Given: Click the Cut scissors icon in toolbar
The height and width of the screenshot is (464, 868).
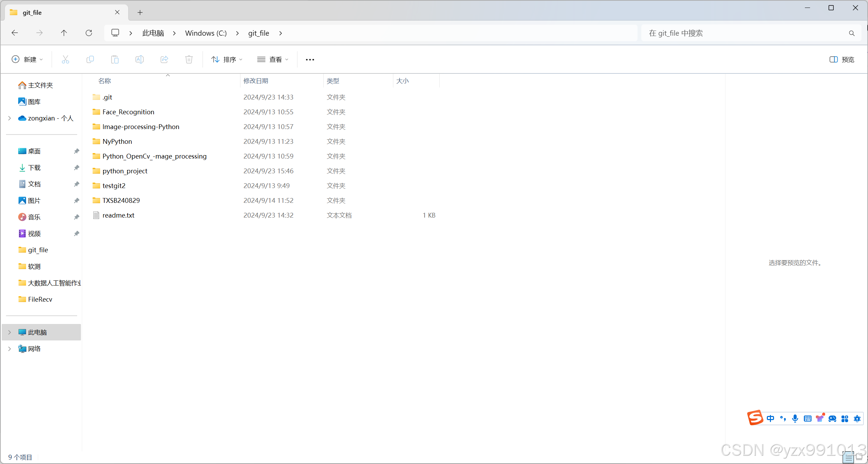Looking at the screenshot, I should (x=65, y=59).
